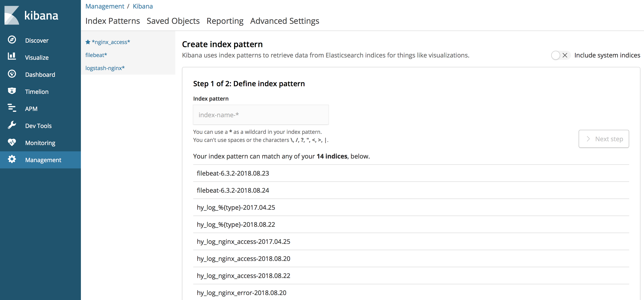Image resolution: width=644 pixels, height=300 pixels.
Task: Select index hy_log_nginx_access-2018.08.22
Action: (x=411, y=276)
